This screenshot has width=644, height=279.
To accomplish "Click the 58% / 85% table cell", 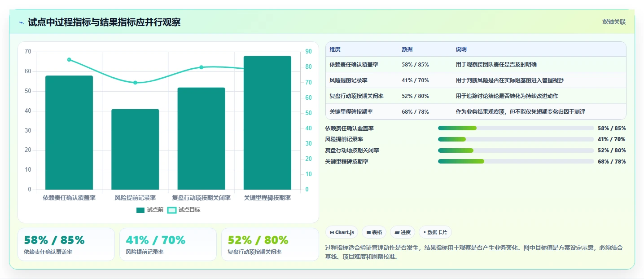I will 415,65.
